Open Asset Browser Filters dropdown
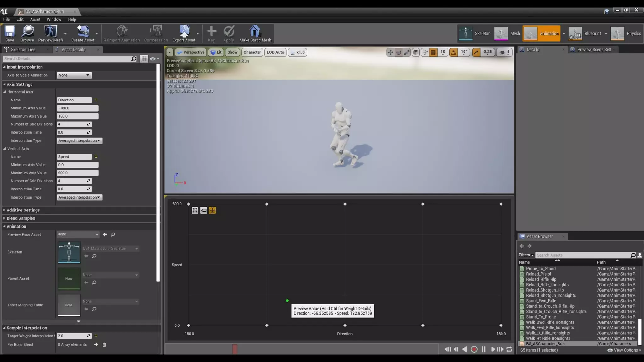Image resolution: width=644 pixels, height=362 pixels. 526,255
